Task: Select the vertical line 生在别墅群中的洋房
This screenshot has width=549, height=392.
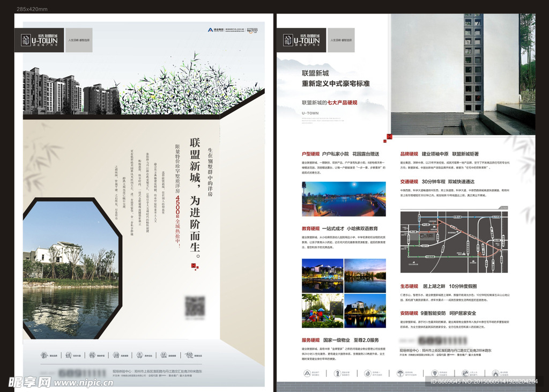Action: coord(210,172)
